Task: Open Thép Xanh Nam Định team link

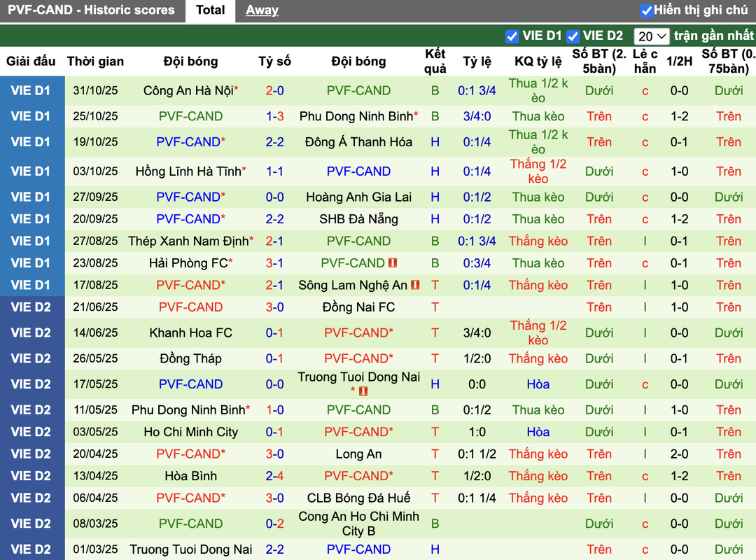Action: (x=188, y=241)
